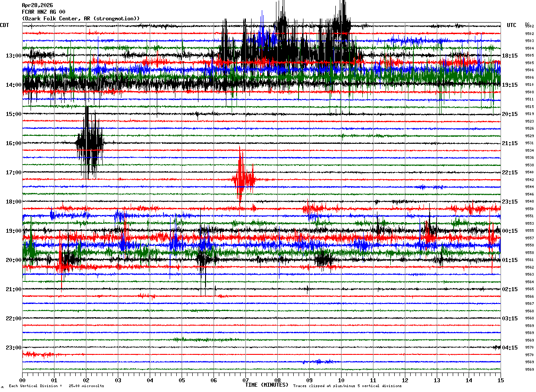Screen dimensions: 536x392
Task: Select the 9510 DC offset value
Action: 529,85
